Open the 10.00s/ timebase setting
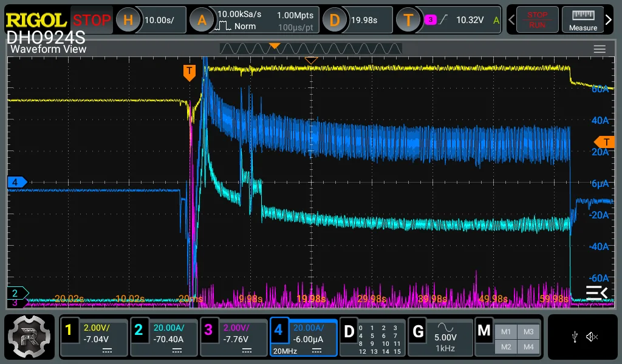Screen dimensions: 622x364 [x=159, y=20]
